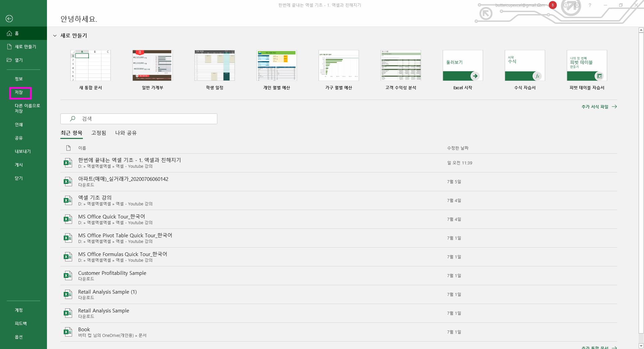The width and height of the screenshot is (644, 349).
Task: Click the smiley feedback icon
Action: click(x=566, y=5)
